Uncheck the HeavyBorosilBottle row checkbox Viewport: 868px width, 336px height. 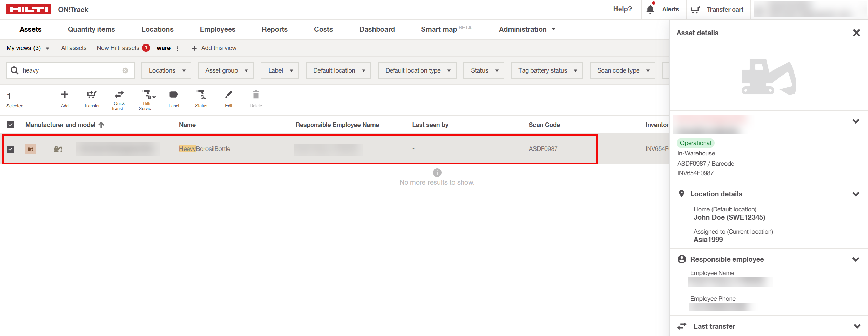tap(10, 149)
